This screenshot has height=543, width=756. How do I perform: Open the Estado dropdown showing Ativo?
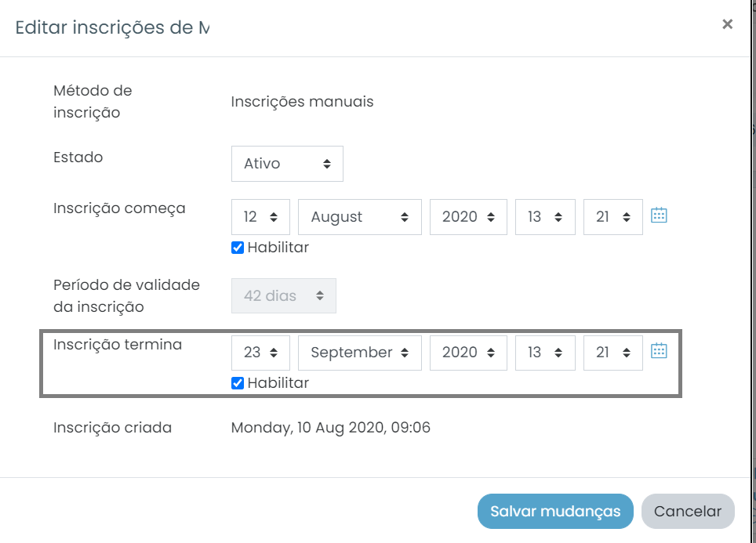pyautogui.click(x=287, y=164)
